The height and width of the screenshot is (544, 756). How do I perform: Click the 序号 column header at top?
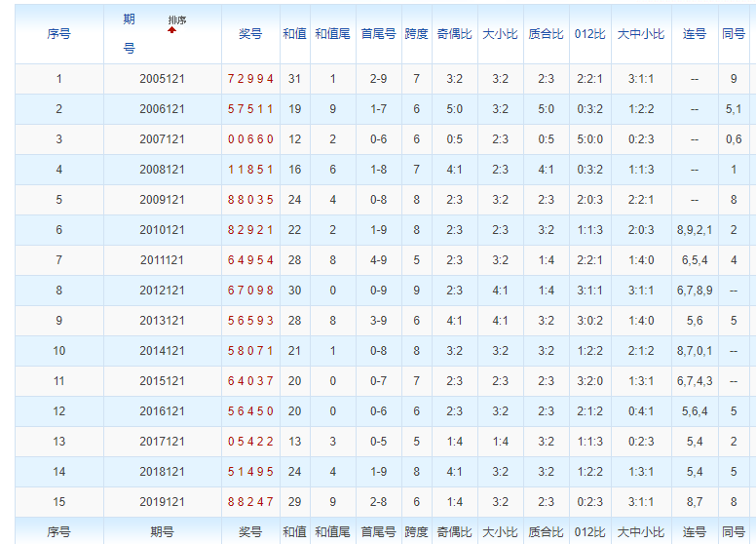(x=58, y=34)
